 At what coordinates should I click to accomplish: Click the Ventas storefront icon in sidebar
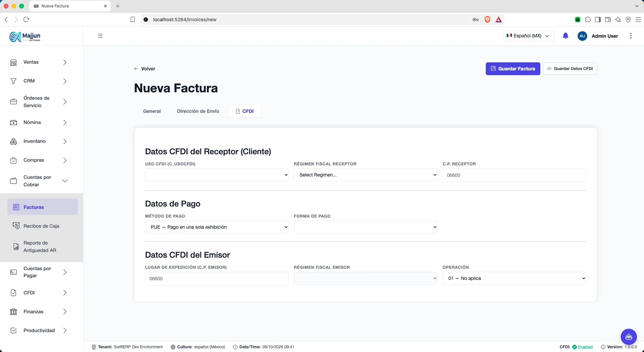(13, 62)
